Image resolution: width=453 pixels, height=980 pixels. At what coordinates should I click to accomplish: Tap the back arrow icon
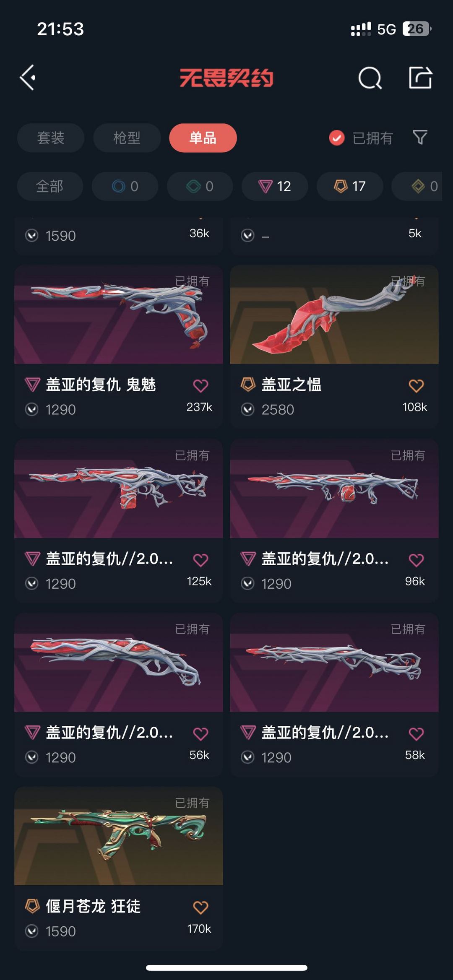28,78
